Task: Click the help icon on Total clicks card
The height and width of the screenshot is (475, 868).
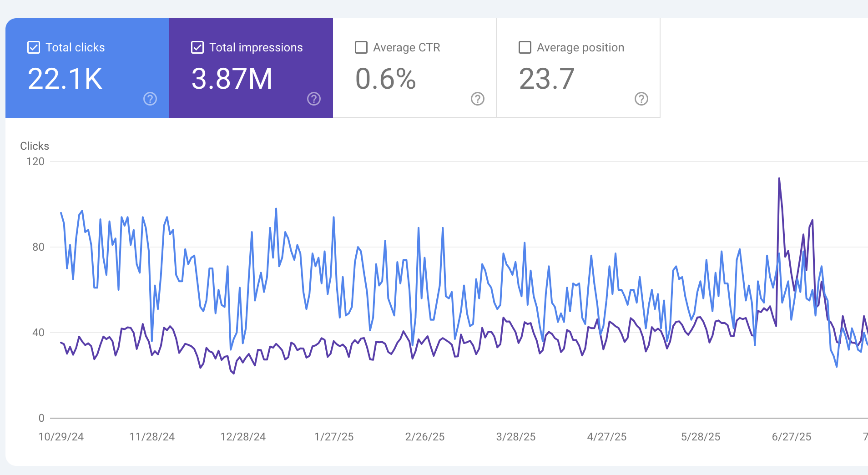Action: point(150,99)
